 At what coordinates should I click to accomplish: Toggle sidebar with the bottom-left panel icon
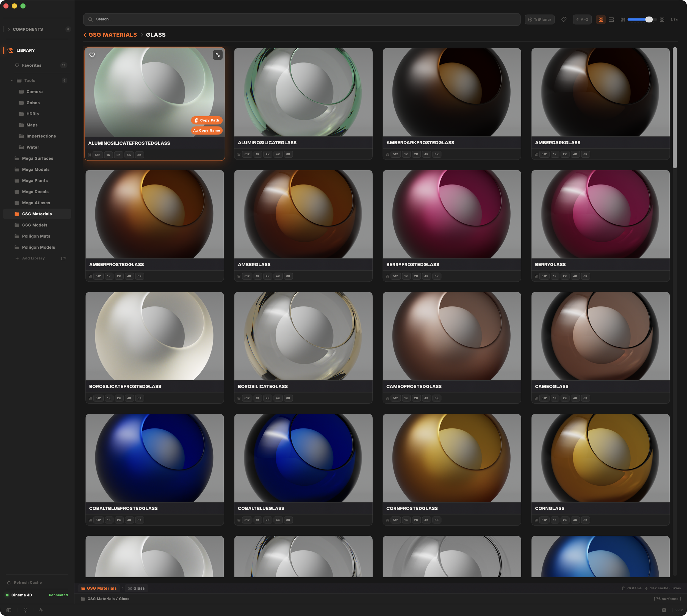click(x=9, y=610)
